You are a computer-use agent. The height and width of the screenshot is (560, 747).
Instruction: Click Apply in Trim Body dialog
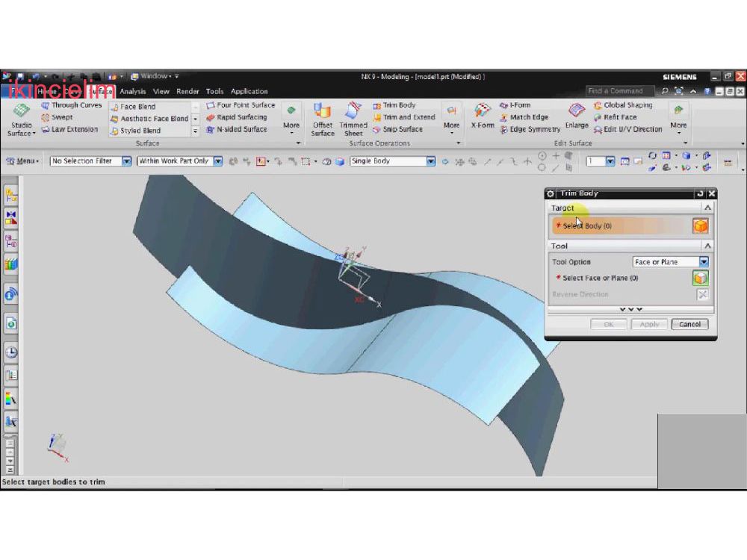pyautogui.click(x=649, y=324)
